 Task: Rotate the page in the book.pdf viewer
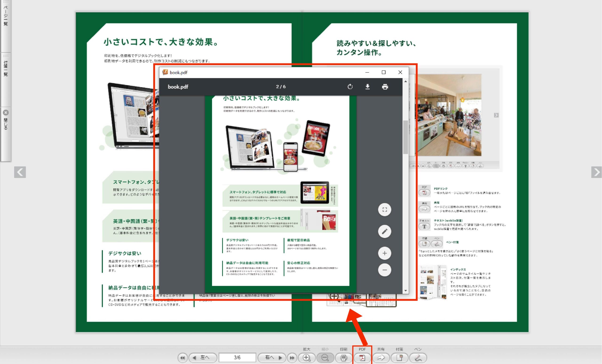(350, 87)
